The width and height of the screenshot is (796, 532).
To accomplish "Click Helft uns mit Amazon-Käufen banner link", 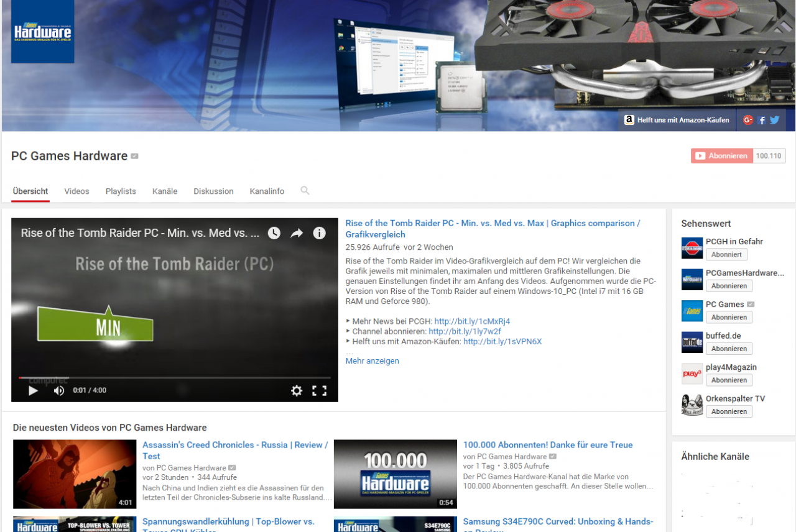I will tap(683, 120).
